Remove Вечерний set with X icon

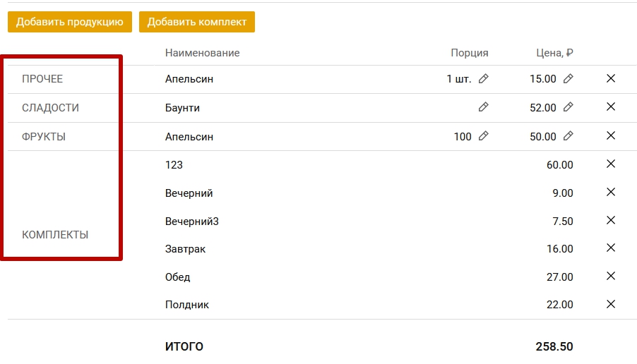[611, 192]
